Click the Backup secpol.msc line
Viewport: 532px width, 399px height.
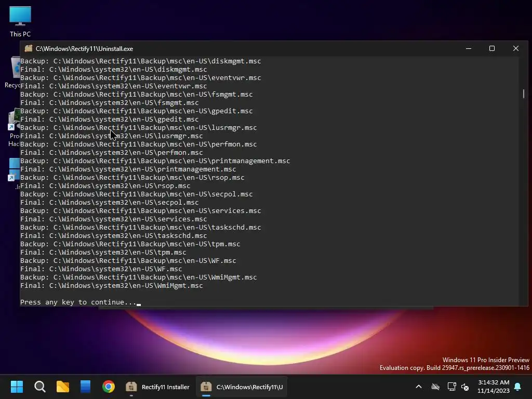click(137, 194)
